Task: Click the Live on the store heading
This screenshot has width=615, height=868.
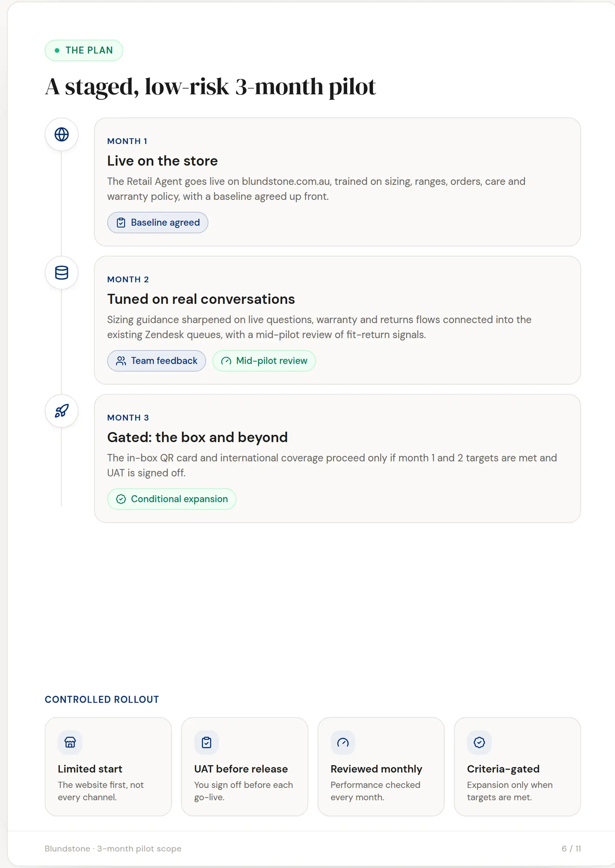Action: tap(162, 161)
